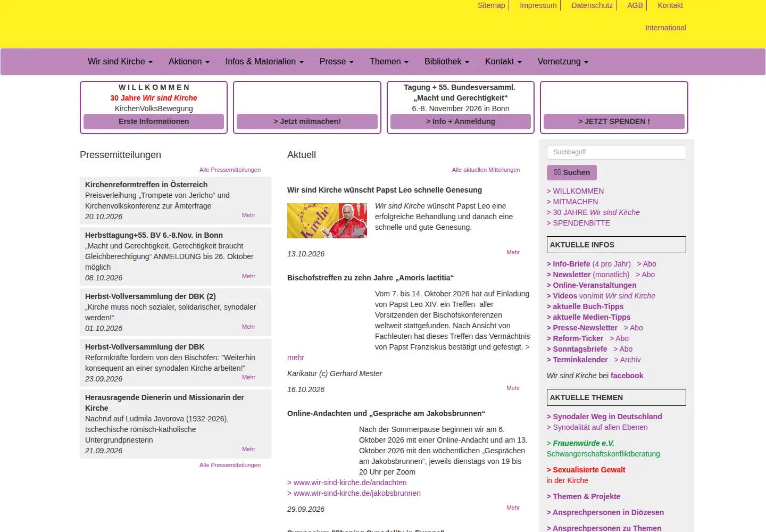Click Mehr for the 08.10.2026 press release

tap(248, 276)
